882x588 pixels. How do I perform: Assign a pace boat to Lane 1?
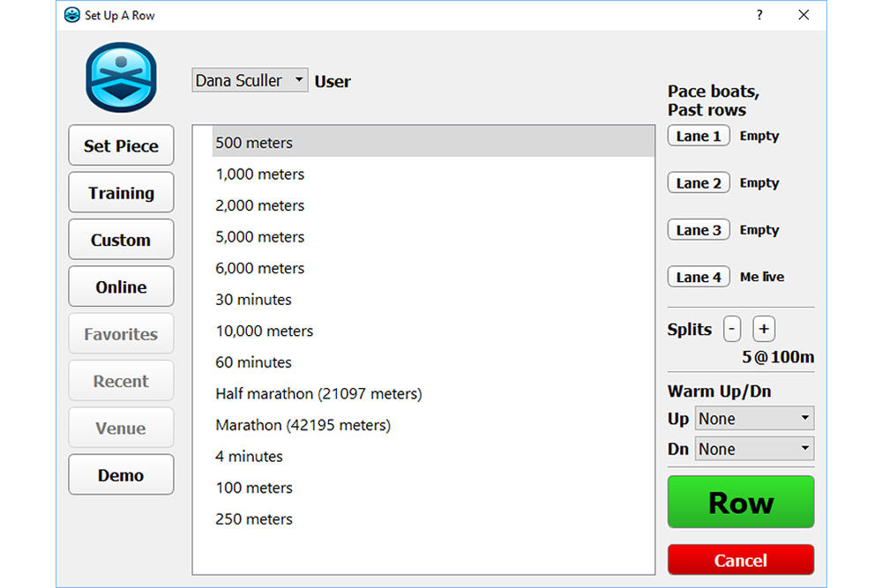[x=699, y=136]
